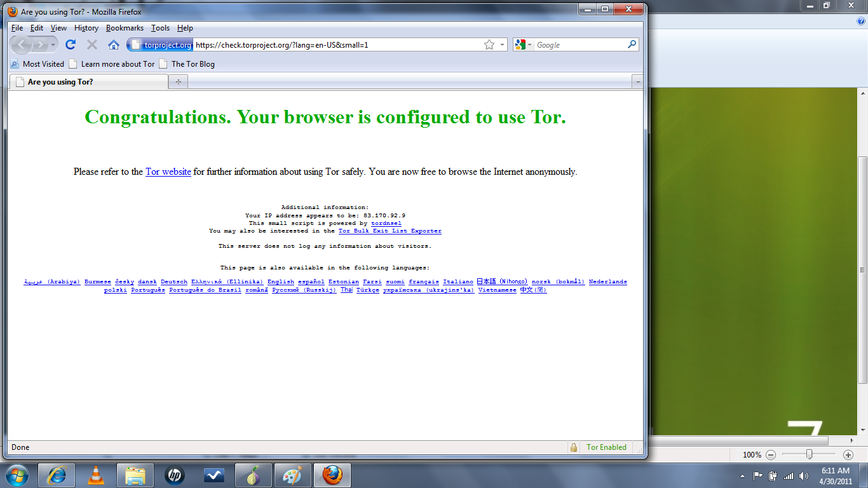Image resolution: width=868 pixels, height=488 pixels.
Task: Reload the current page
Action: pyautogui.click(x=70, y=44)
